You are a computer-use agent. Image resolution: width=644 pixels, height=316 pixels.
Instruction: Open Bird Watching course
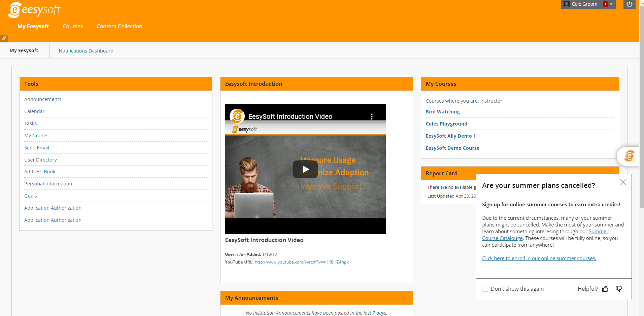tap(443, 112)
